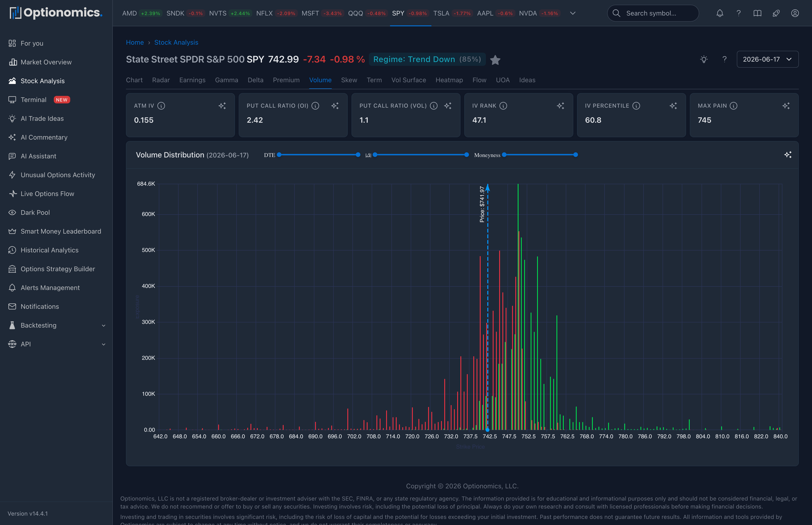812x525 pixels.
Task: Open AI Trade Ideas in sidebar
Action: 56,118
